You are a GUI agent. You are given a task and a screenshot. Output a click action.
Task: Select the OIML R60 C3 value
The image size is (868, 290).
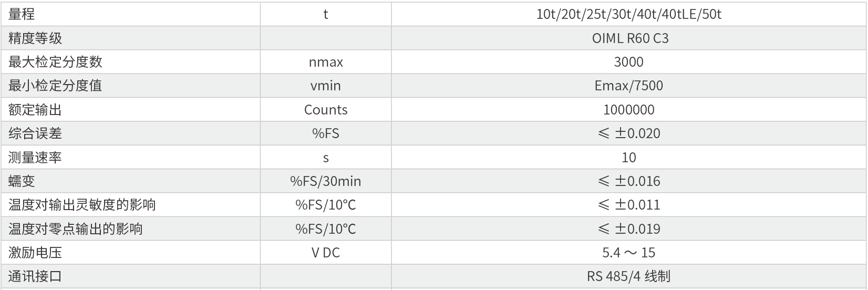coord(629,38)
